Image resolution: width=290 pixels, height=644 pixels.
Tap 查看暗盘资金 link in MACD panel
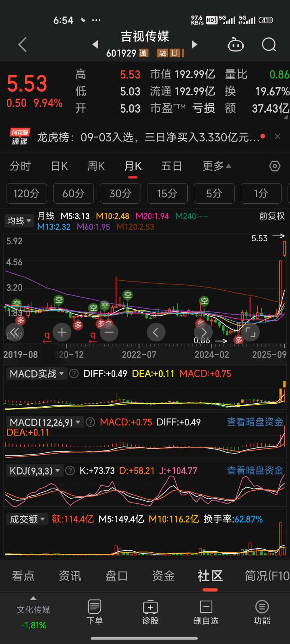(255, 422)
